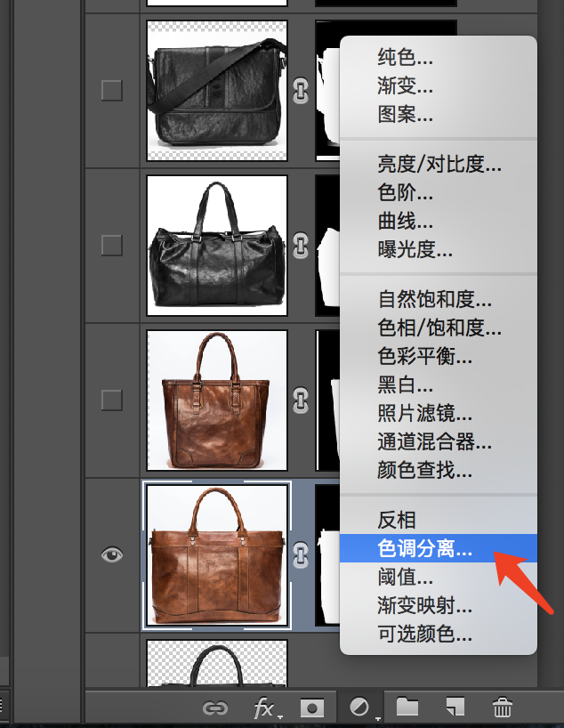Pick 纯色... fill layer option
Viewport: 564px width, 728px height.
pos(405,58)
